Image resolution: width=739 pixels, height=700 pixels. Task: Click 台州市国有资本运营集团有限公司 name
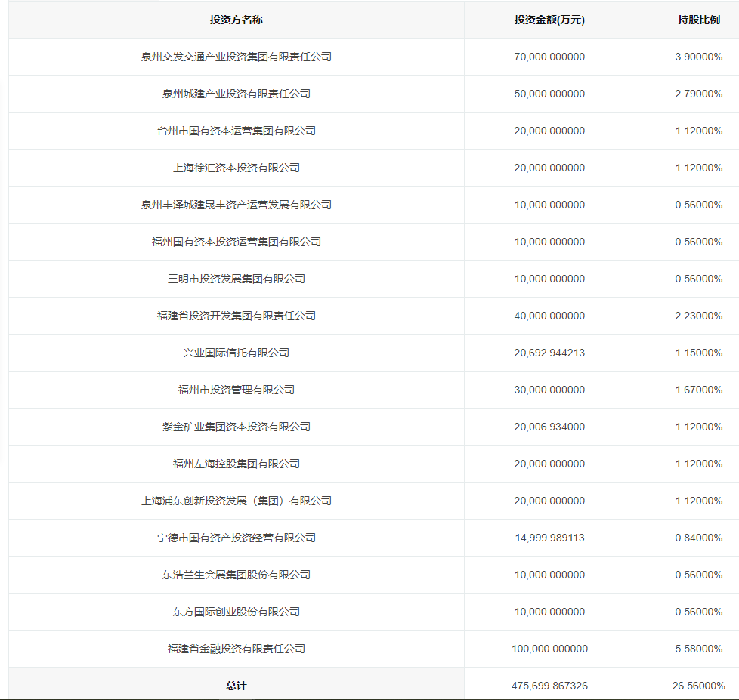tap(236, 131)
